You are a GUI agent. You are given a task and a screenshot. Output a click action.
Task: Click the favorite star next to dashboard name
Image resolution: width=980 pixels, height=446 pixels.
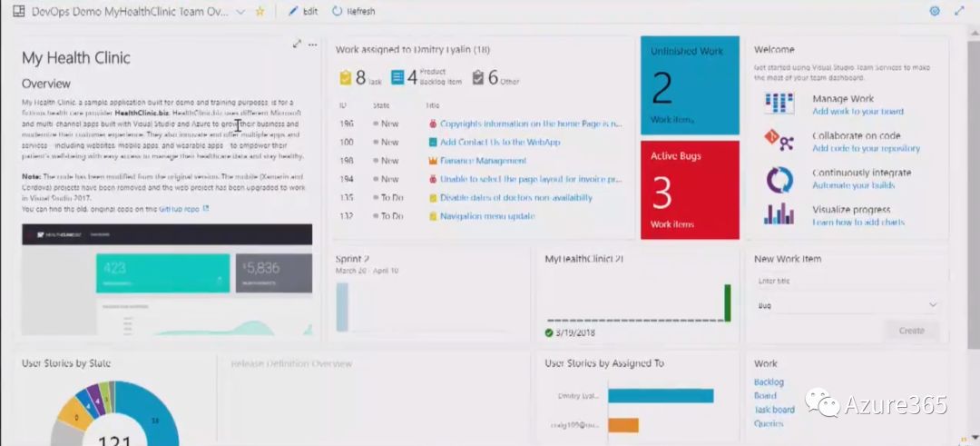(x=260, y=12)
